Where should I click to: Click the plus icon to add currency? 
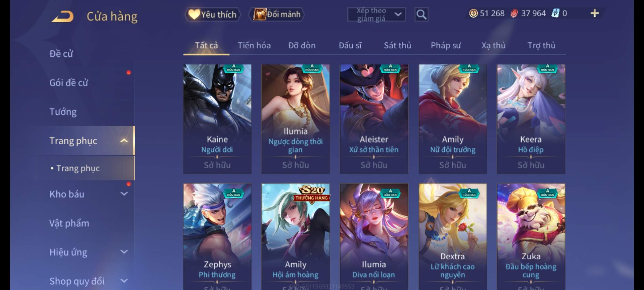point(595,13)
